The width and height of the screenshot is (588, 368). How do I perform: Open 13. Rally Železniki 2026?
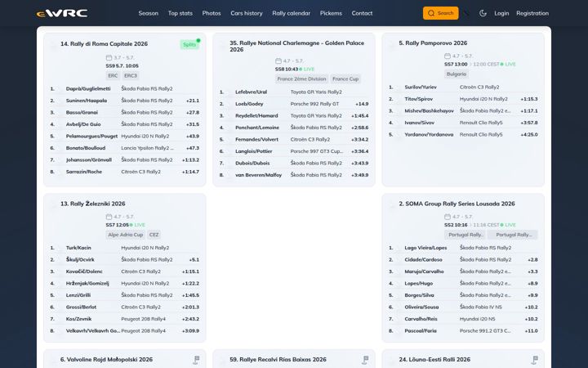click(x=92, y=204)
